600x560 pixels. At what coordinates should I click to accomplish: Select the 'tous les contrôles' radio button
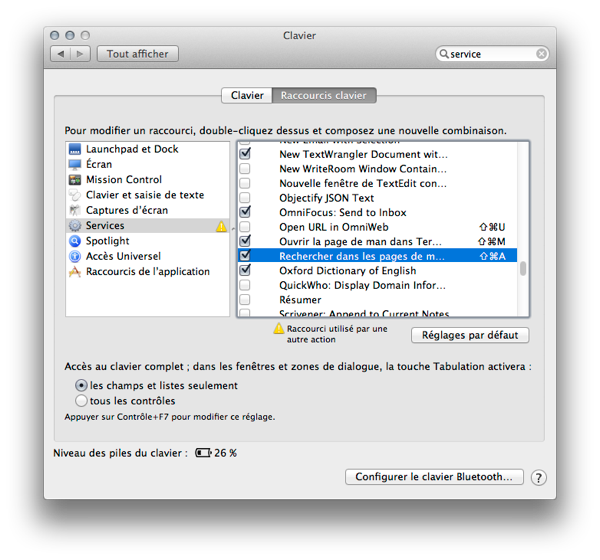pos(82,400)
